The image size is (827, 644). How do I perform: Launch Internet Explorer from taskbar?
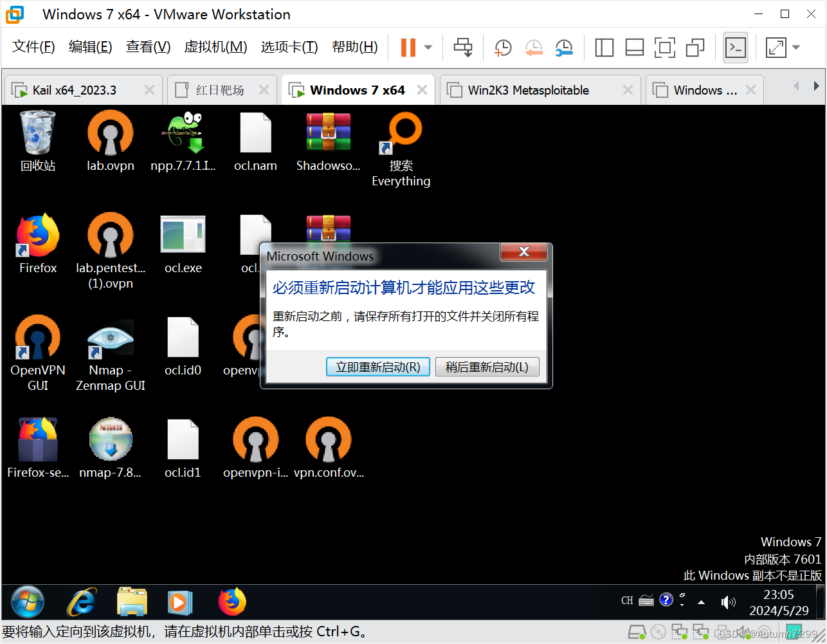pyautogui.click(x=82, y=602)
